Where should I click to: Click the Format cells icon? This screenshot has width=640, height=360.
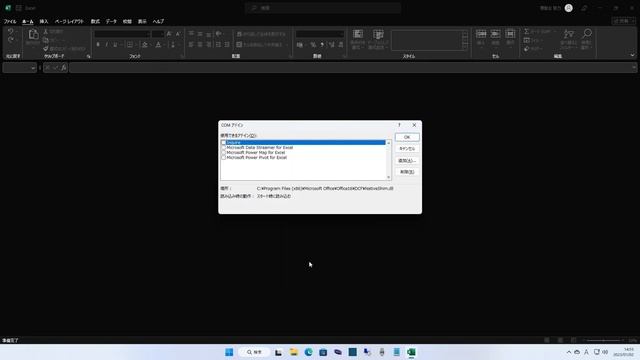click(x=510, y=34)
